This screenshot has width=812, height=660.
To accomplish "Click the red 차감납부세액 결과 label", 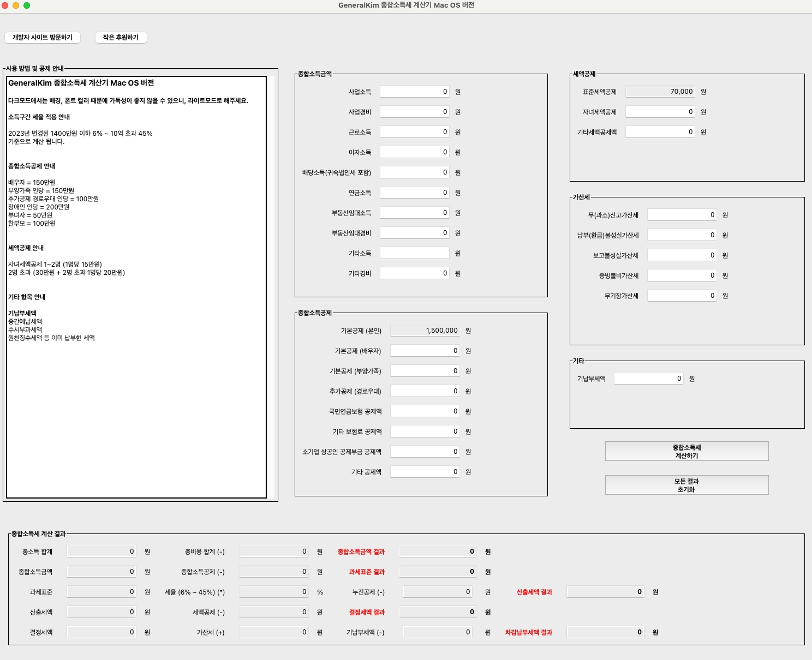I will pos(529,632).
